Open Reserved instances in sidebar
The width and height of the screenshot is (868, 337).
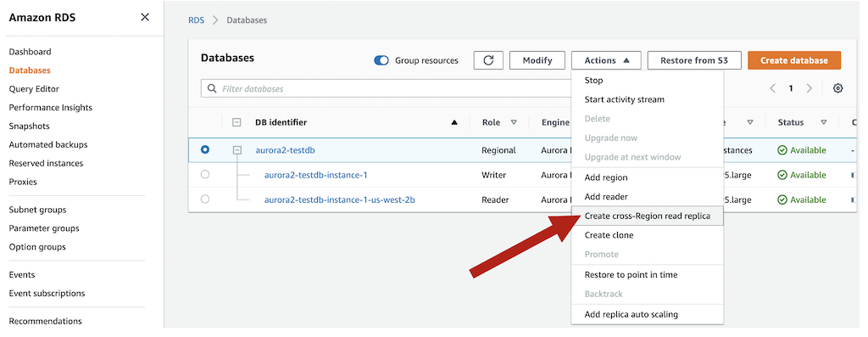coord(46,163)
